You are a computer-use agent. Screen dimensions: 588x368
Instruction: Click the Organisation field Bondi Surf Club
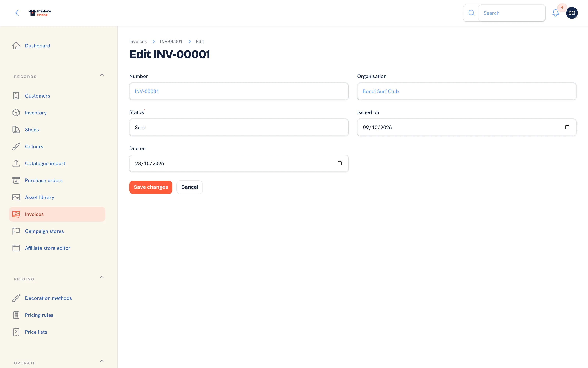(x=467, y=91)
